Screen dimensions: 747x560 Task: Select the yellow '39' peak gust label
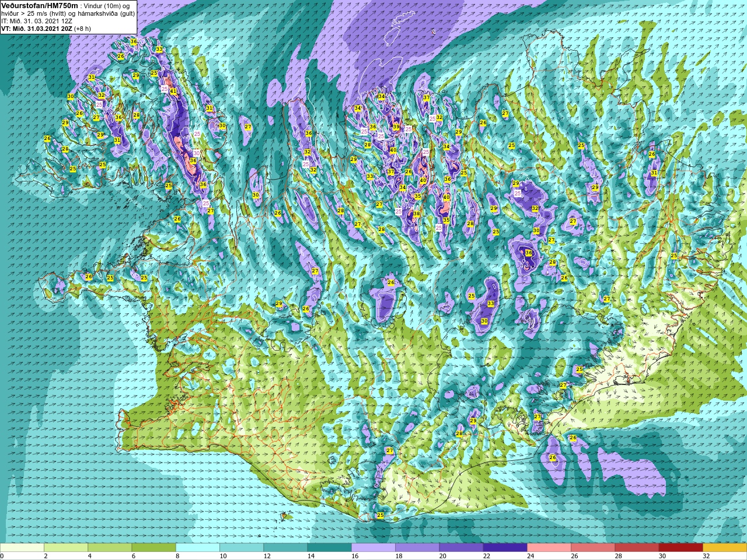pyautogui.click(x=396, y=127)
